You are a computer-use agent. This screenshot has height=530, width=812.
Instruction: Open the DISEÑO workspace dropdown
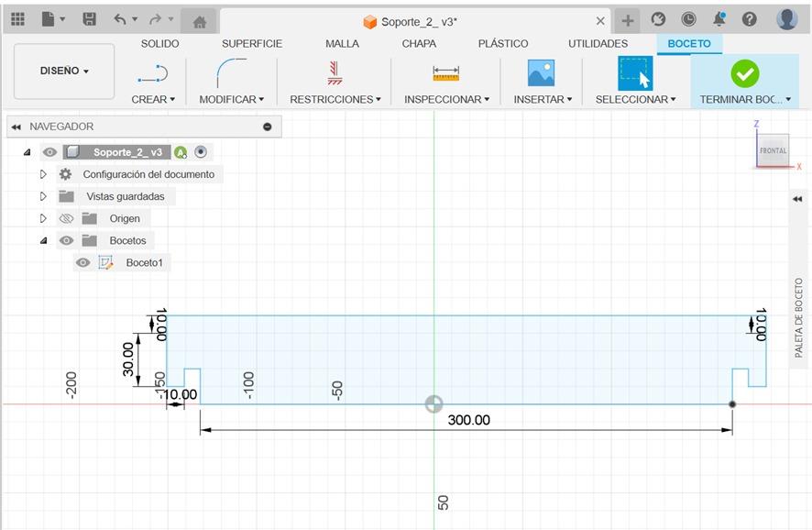point(64,71)
